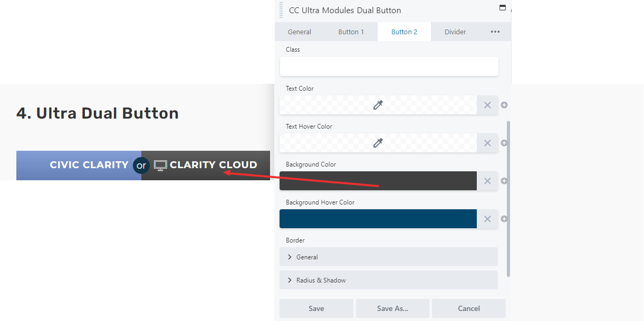This screenshot has height=321, width=644.
Task: Add connection for Text Hover Color field
Action: [504, 143]
